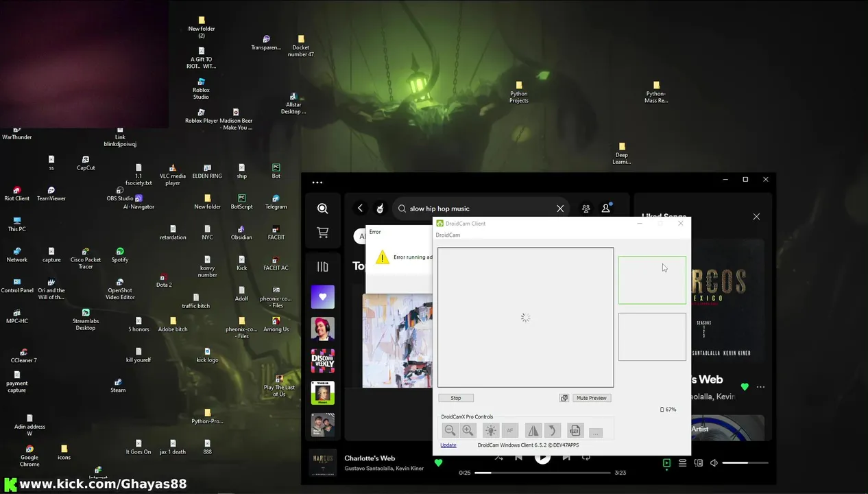Adjust the Spotify volume slider
Viewport: 868px width, 494px height.
[745, 463]
